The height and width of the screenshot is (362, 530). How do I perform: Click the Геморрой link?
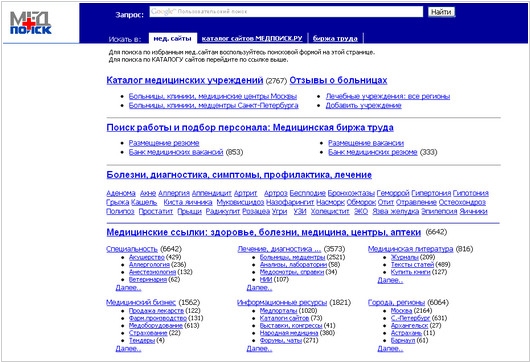click(393, 193)
